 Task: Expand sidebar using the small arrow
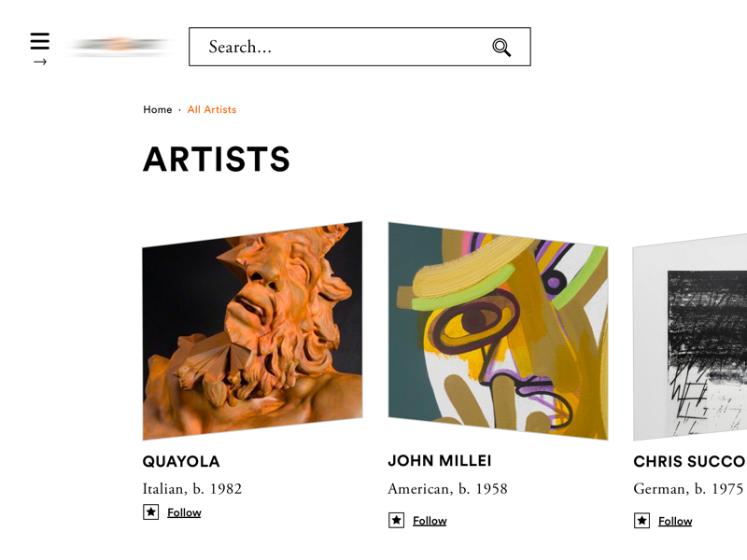(39, 63)
